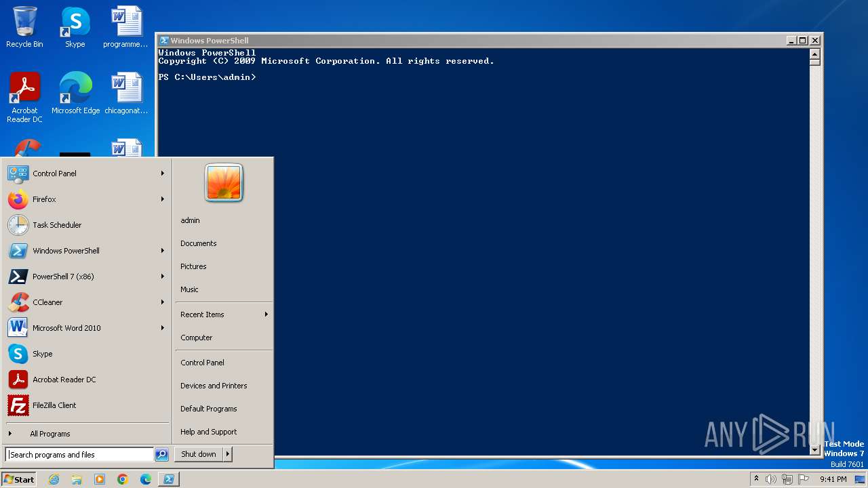Screen dimensions: 868x488
Task: Open PowerShell window system menu icon
Action: pyautogui.click(x=164, y=41)
